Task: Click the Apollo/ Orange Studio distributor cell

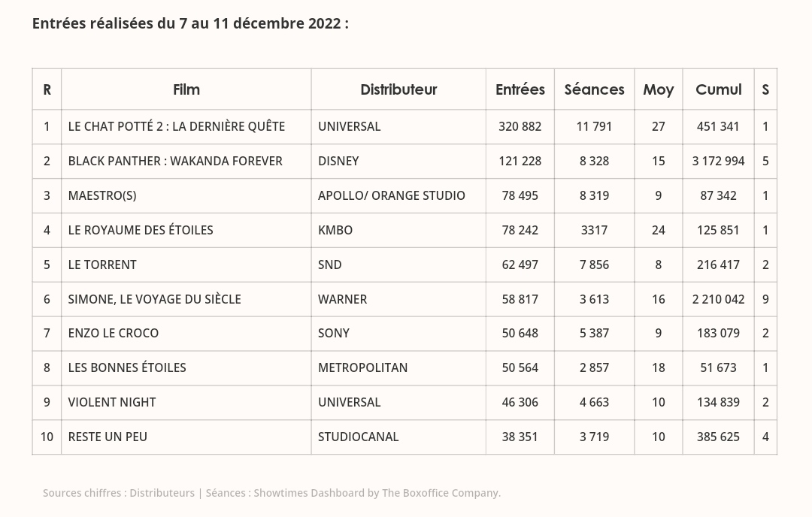Action: 392,195
